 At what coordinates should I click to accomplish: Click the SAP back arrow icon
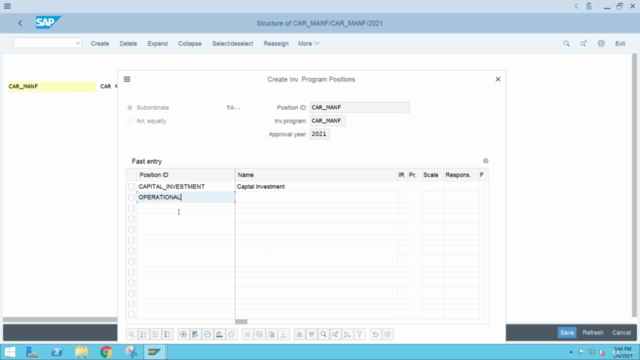[x=20, y=23]
